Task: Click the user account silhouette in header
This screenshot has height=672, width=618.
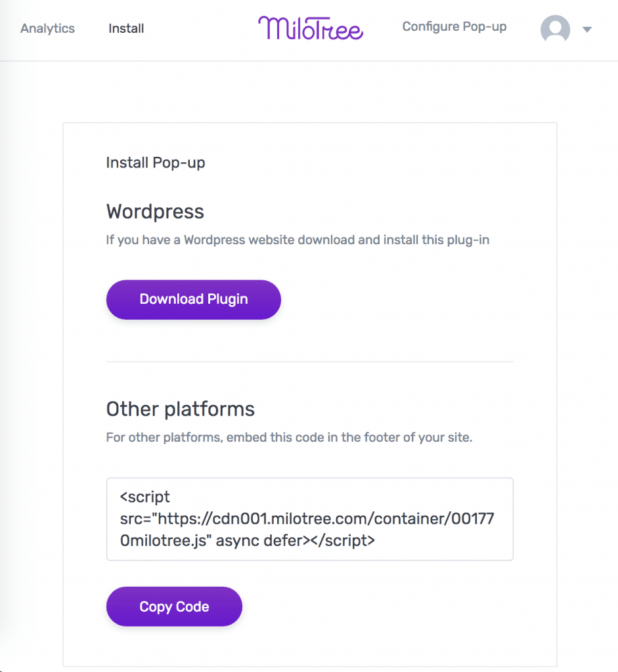Action: (555, 29)
